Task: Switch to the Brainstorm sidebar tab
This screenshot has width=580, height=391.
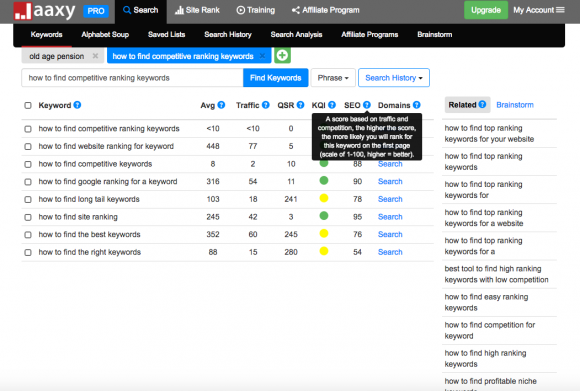Action: pyautogui.click(x=515, y=105)
